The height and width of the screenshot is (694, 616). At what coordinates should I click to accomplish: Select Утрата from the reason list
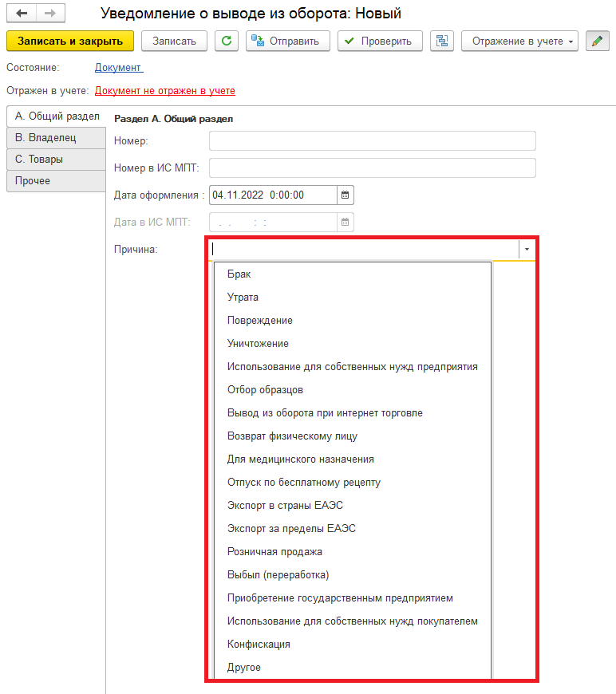353,298
